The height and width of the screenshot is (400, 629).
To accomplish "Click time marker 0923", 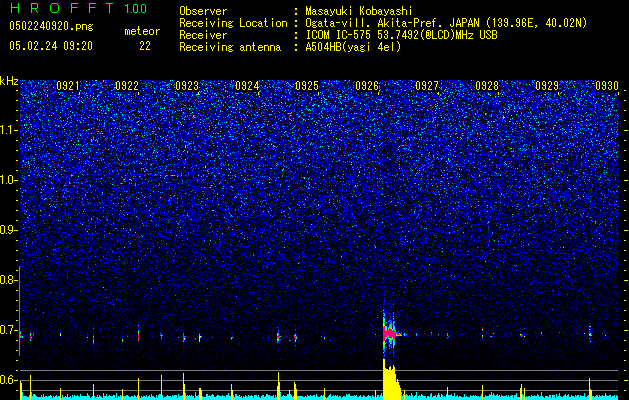I will (x=187, y=86).
